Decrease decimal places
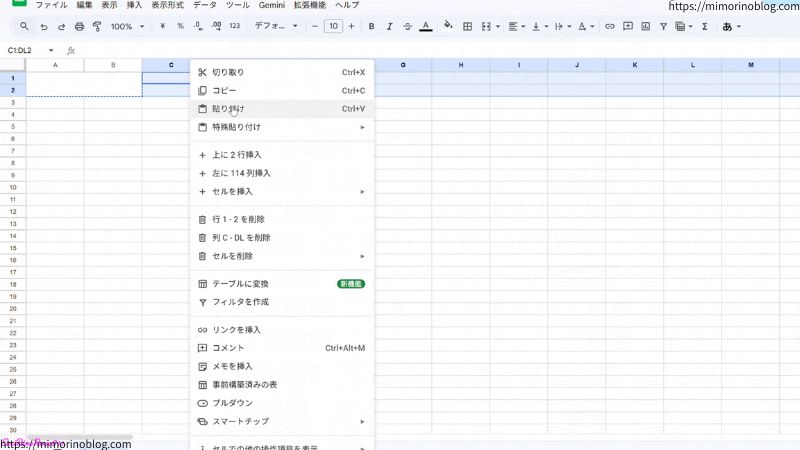This screenshot has width=800, height=450. pyautogui.click(x=198, y=26)
